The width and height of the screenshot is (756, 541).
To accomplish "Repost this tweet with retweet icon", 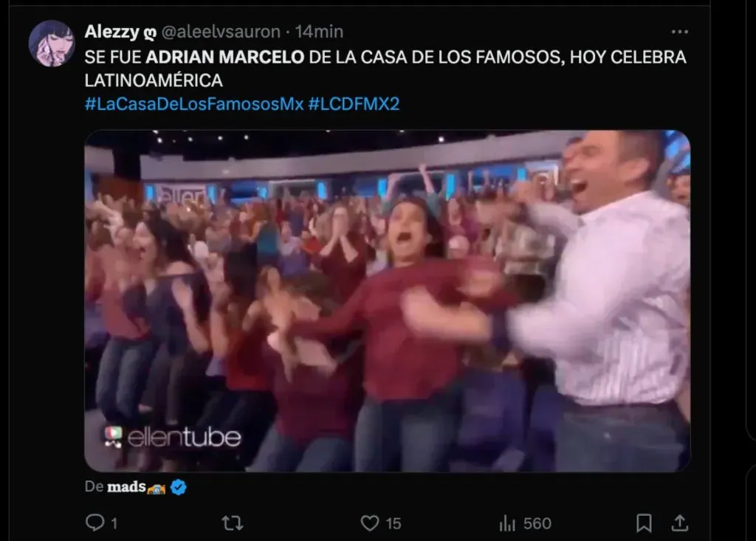I will [233, 523].
